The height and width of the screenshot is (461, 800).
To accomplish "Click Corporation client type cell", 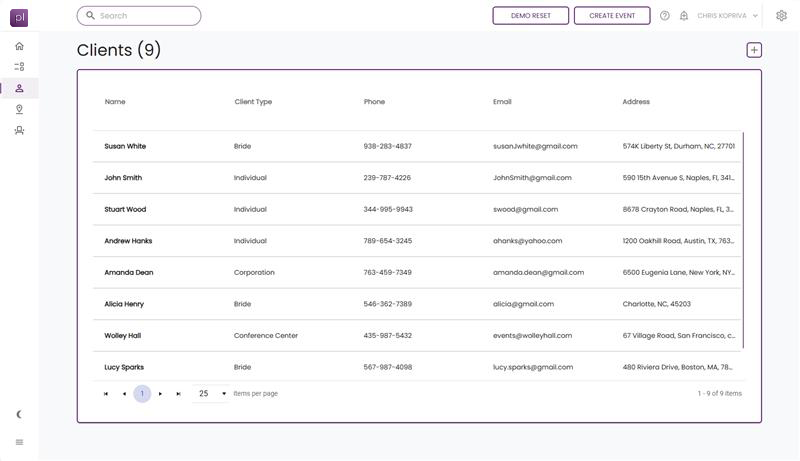I will coord(254,273).
